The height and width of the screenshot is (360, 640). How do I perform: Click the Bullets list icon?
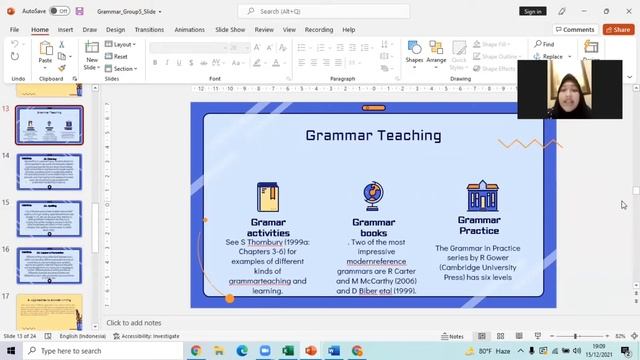click(302, 48)
